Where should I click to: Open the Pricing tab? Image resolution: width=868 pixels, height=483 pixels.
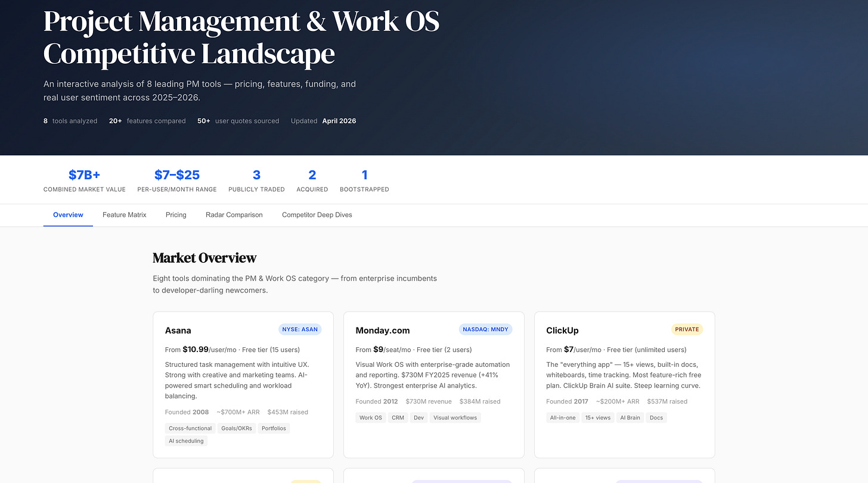coord(176,215)
